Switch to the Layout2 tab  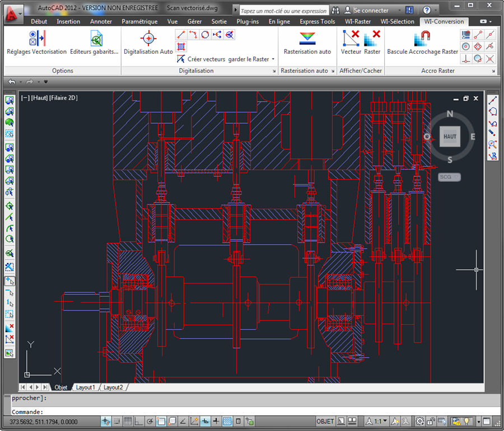(x=113, y=387)
